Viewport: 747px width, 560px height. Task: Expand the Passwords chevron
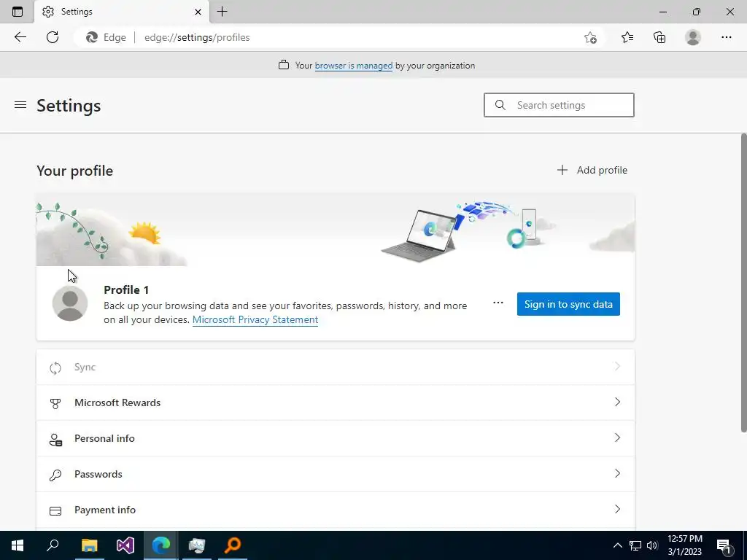pos(617,473)
